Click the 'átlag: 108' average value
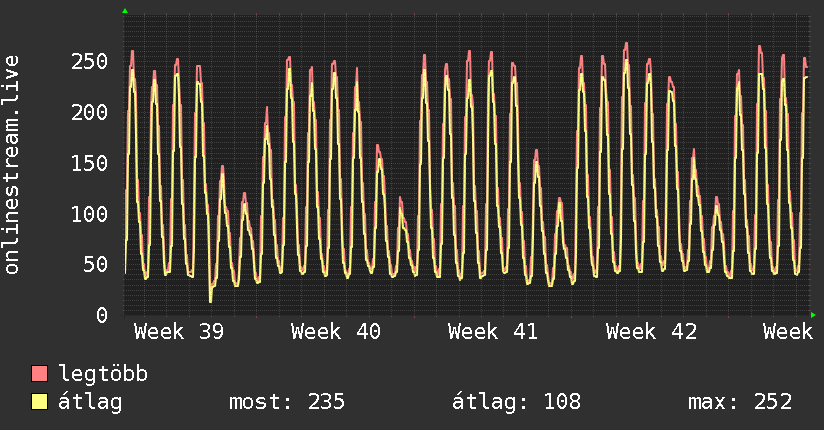Image resolution: width=824 pixels, height=430 pixels. (x=517, y=402)
